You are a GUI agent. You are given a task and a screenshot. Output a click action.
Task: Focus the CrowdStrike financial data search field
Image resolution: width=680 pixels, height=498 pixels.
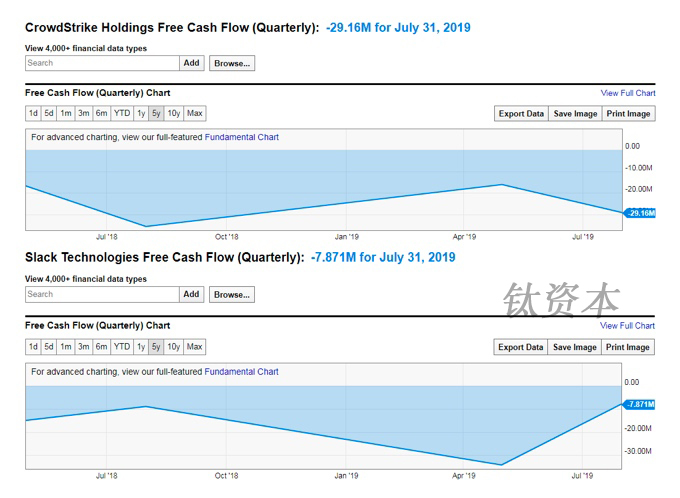(102, 63)
